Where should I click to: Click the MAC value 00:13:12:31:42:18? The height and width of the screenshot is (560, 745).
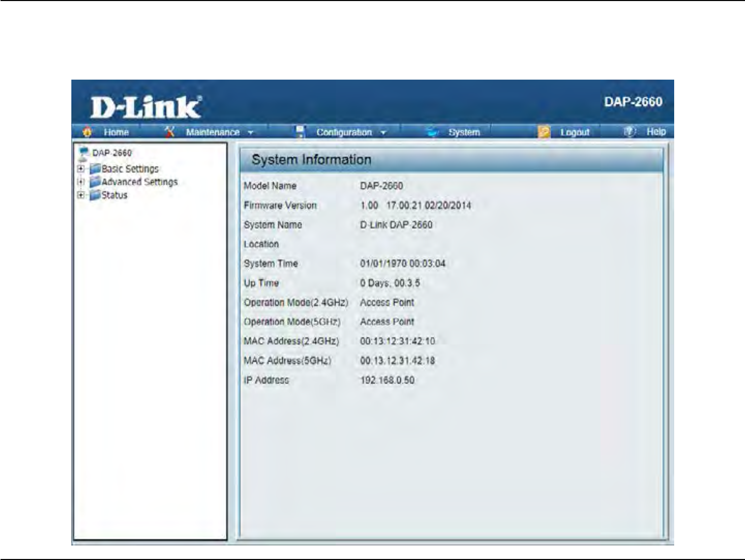tap(398, 360)
